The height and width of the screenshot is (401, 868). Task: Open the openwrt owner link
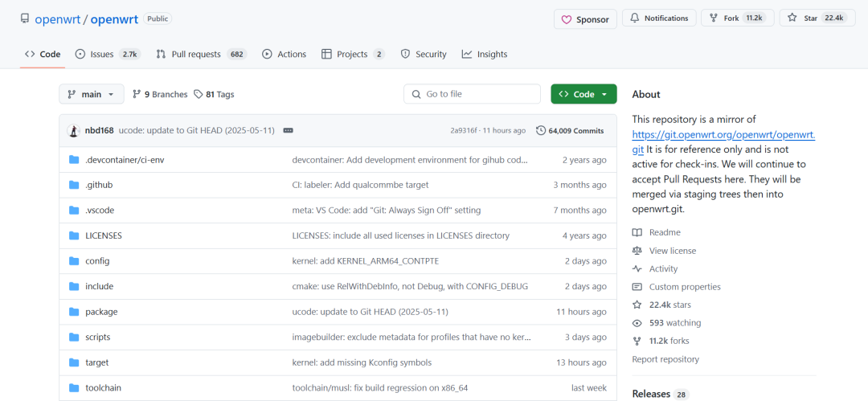click(58, 18)
